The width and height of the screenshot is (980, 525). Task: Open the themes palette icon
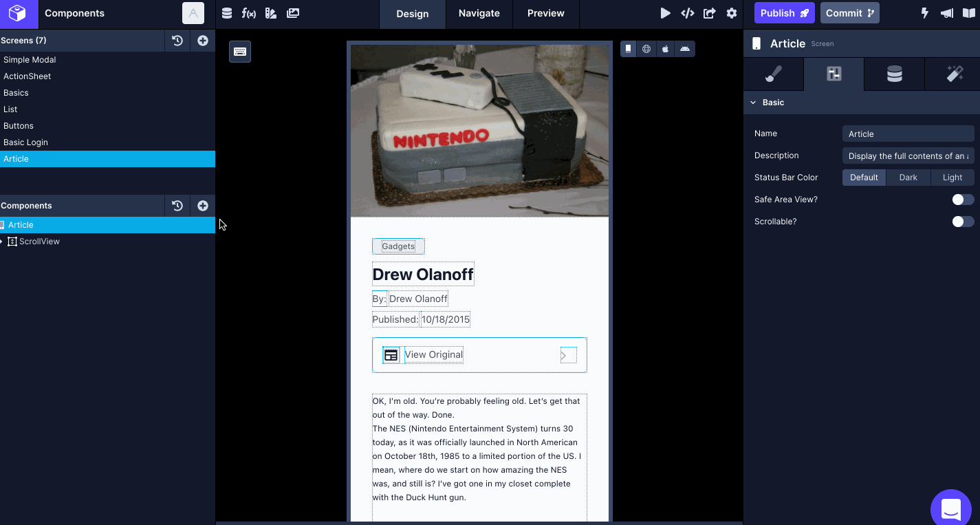pyautogui.click(x=271, y=13)
